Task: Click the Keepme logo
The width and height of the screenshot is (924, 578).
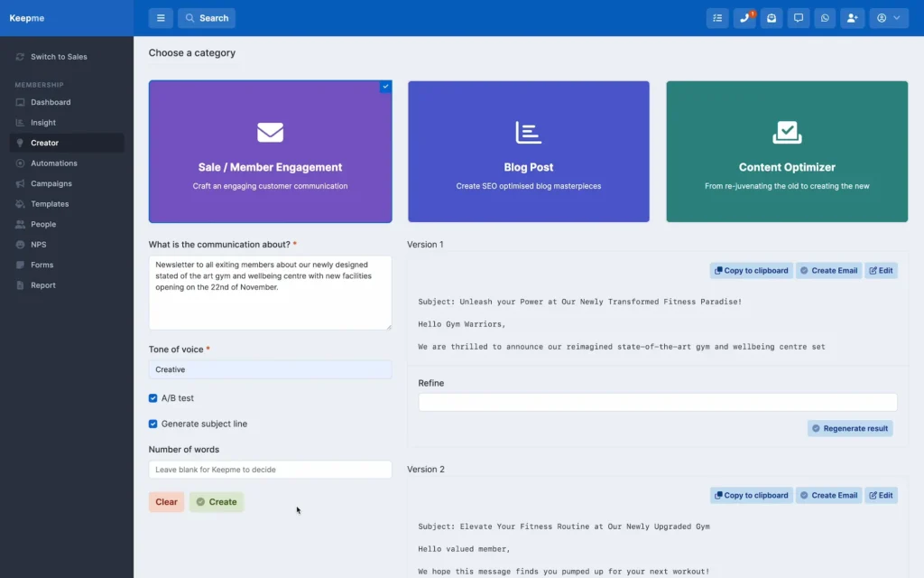Action: point(27,18)
